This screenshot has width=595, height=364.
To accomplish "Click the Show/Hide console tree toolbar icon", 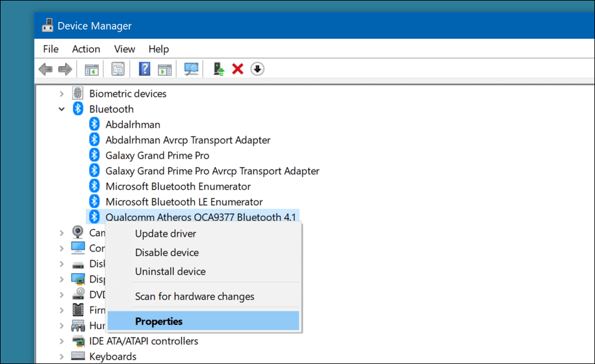I will point(92,70).
